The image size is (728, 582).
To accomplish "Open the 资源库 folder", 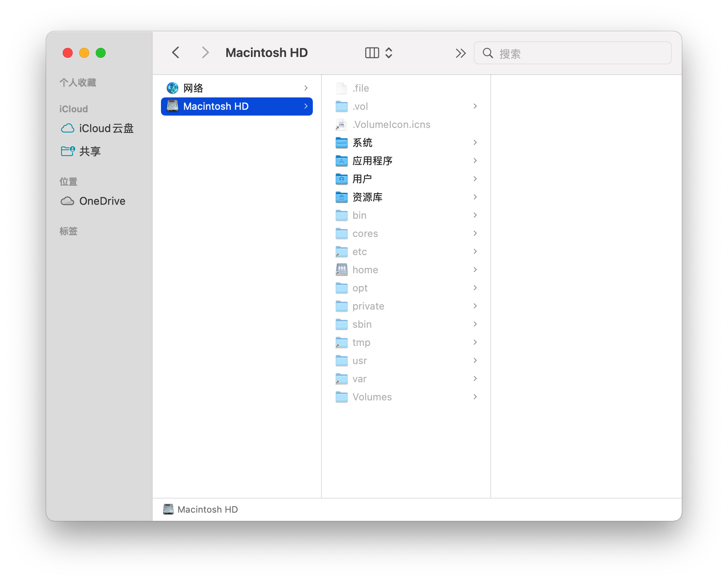I will (406, 197).
